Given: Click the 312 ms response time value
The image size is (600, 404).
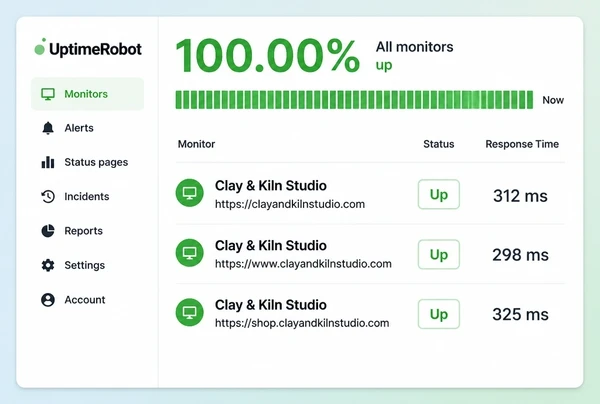Looking at the screenshot, I should click(520, 196).
